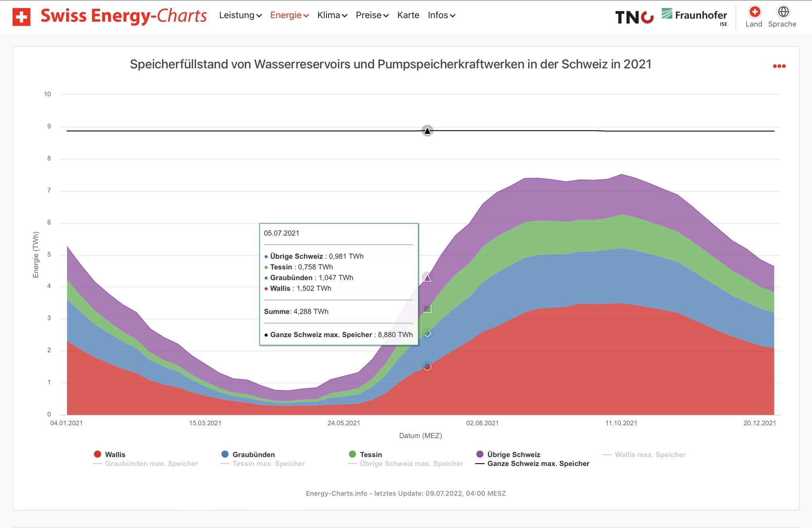The height and width of the screenshot is (528, 812).
Task: Click the green square Tessin data marker
Action: pos(427,309)
